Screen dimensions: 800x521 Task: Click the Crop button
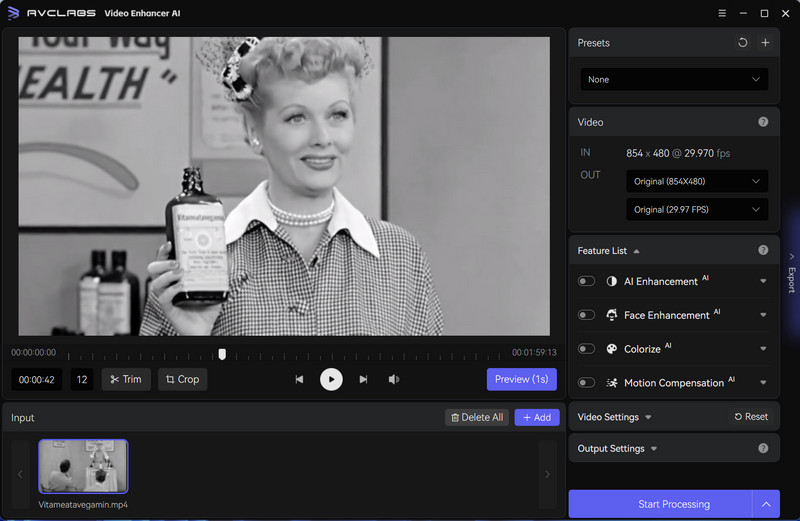tap(182, 379)
